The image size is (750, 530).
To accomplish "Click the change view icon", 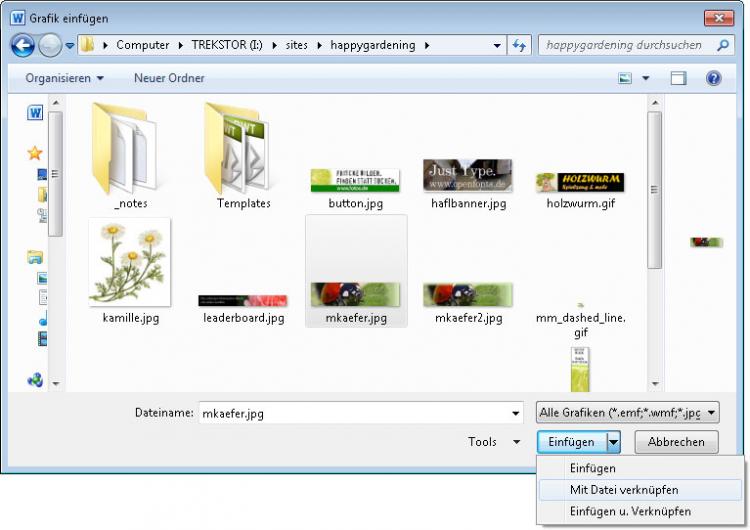I will click(626, 78).
